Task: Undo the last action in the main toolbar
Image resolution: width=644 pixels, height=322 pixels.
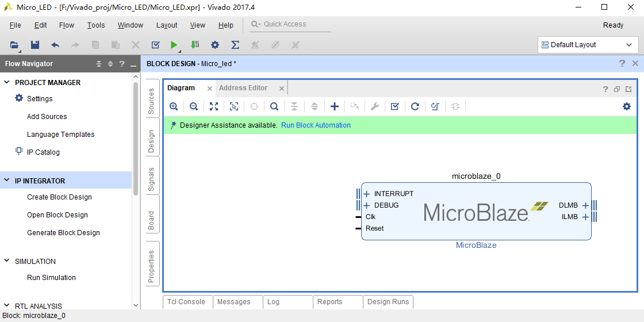Action: [x=55, y=45]
